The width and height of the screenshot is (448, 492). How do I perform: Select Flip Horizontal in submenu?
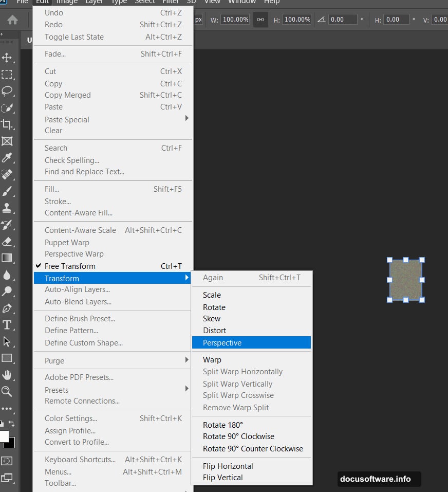[228, 466]
